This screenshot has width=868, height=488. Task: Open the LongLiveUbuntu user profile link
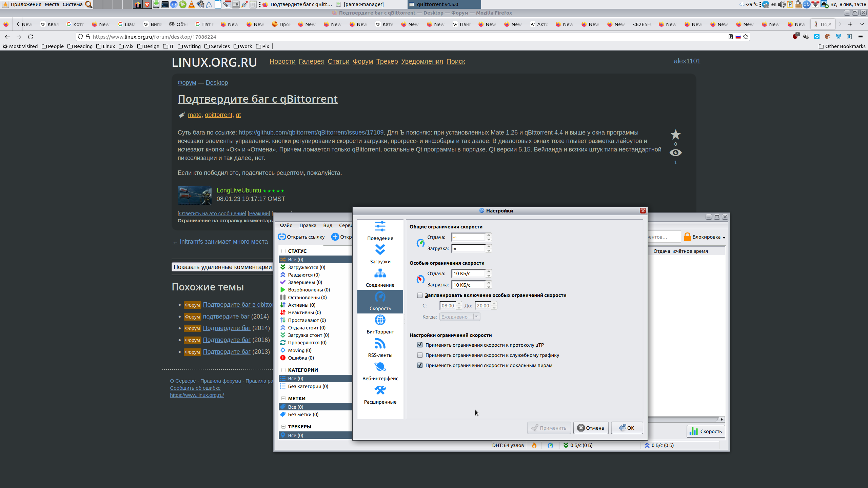(239, 190)
